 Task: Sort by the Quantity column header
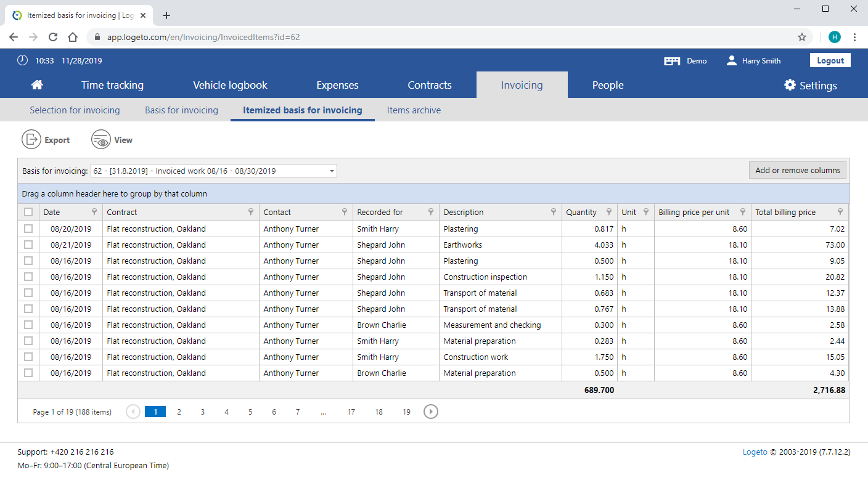(581, 212)
